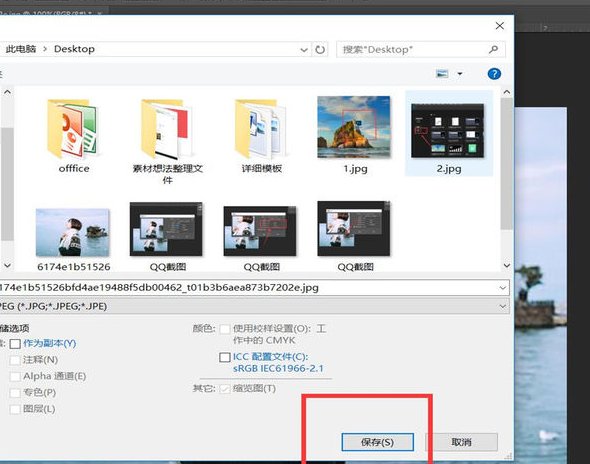The height and width of the screenshot is (464, 590).
Task: Select the offfice folder
Action: (74, 135)
